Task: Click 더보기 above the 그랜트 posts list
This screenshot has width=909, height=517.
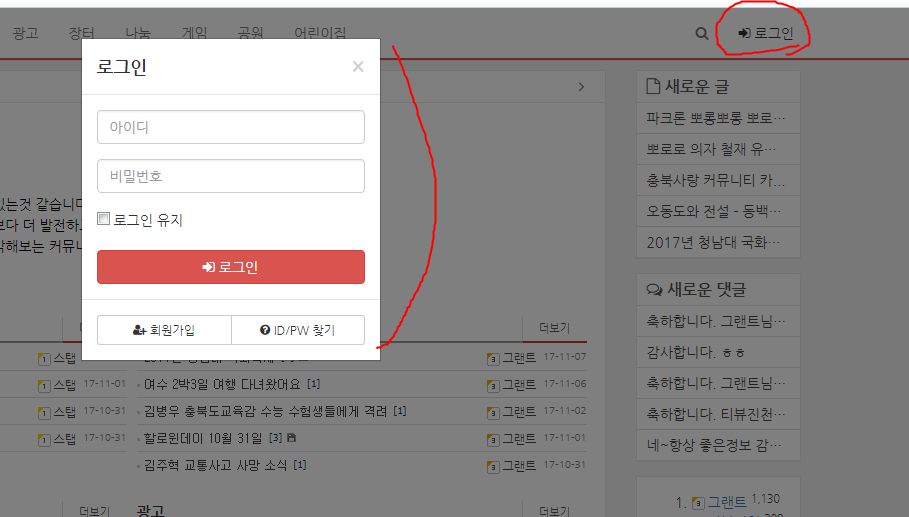Action: [x=554, y=328]
